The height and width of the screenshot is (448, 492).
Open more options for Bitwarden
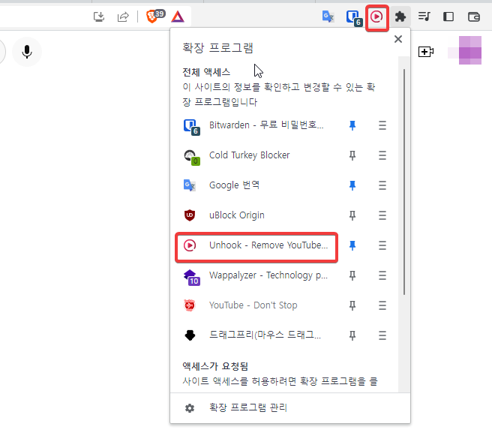tap(382, 125)
